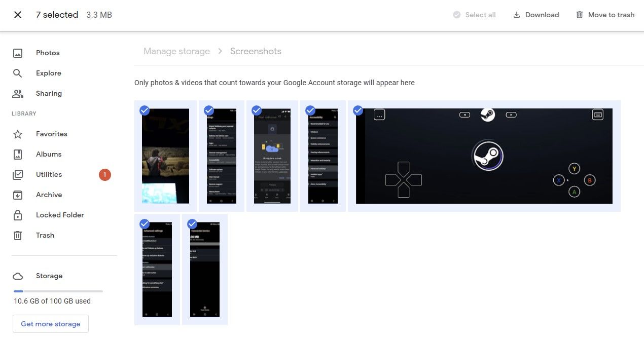
Task: Click the Screenshots breadcrumb label
Action: click(256, 51)
